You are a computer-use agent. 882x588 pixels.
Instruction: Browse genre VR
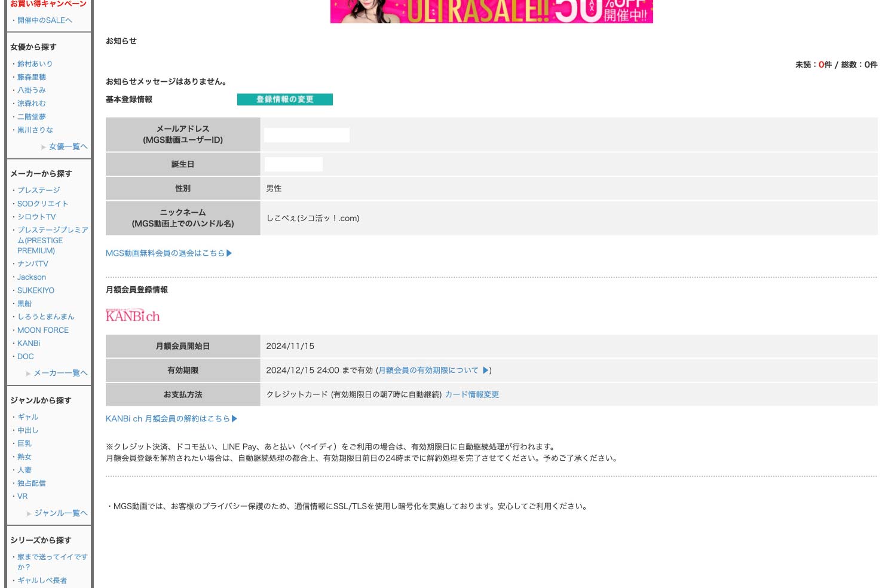23,497
